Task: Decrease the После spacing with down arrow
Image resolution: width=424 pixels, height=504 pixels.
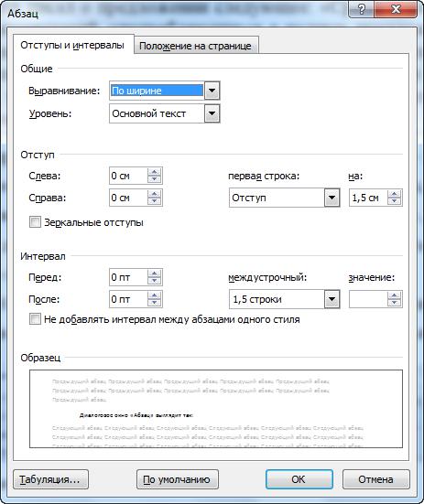Action: pyautogui.click(x=155, y=303)
